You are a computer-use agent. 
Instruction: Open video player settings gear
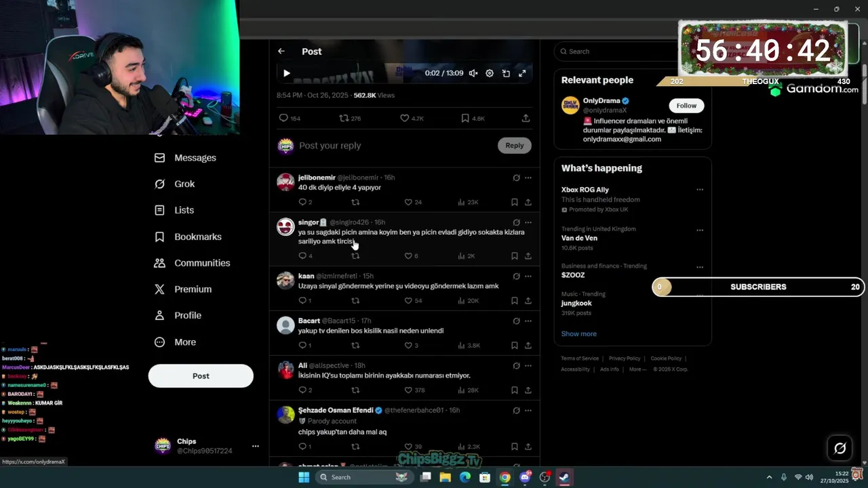pos(490,73)
